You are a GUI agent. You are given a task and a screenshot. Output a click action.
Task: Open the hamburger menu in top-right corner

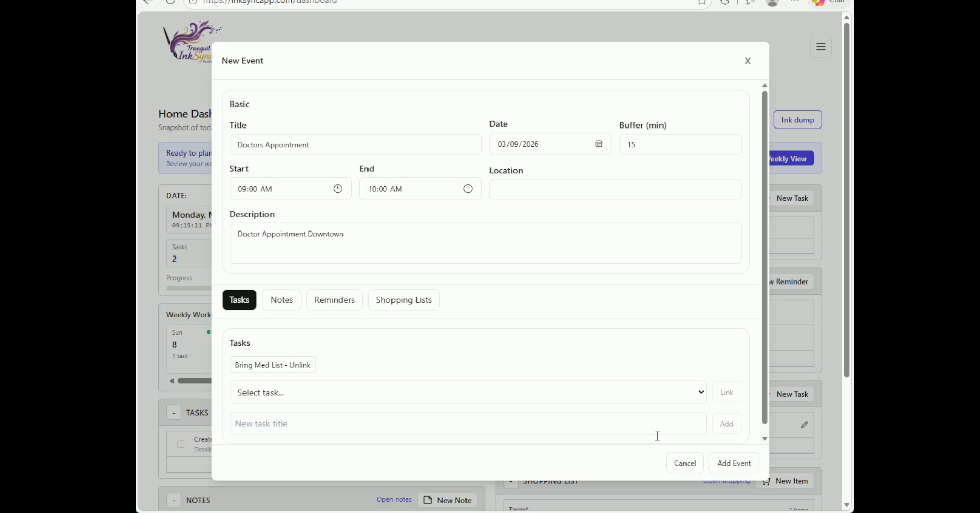[x=821, y=47]
